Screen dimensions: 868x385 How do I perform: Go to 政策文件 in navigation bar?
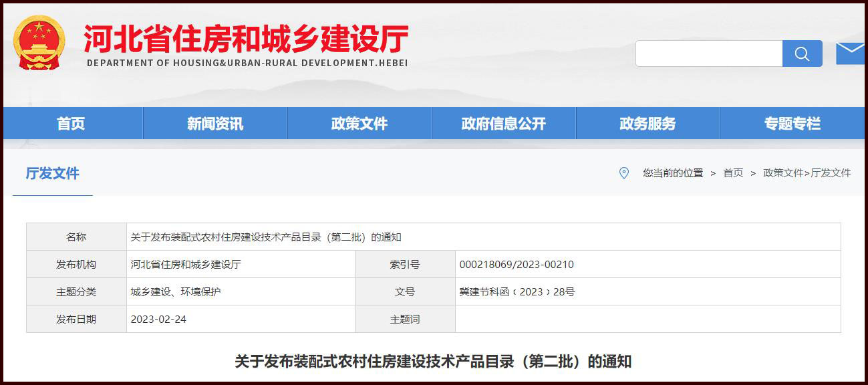pos(359,124)
